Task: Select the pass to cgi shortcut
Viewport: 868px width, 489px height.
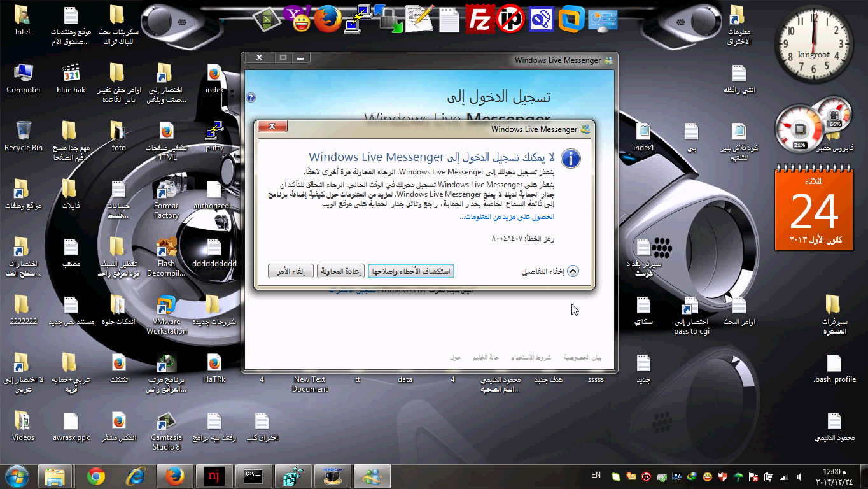Action: click(x=691, y=315)
